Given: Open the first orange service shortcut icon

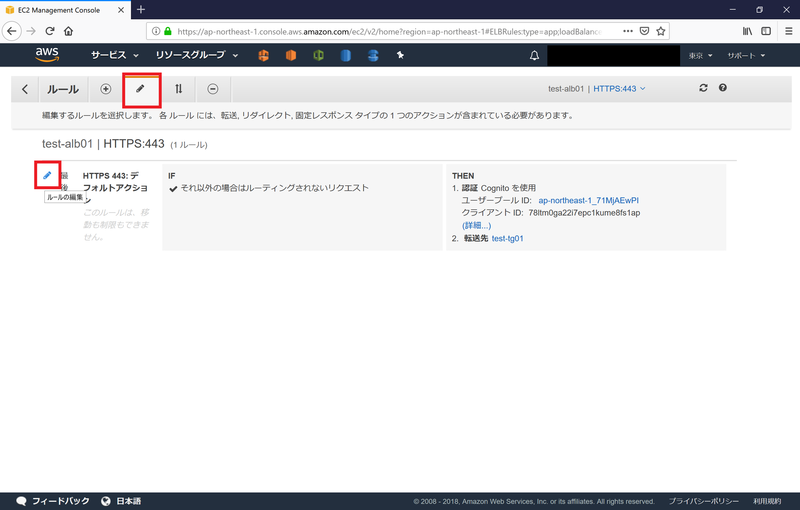Looking at the screenshot, I should [263, 55].
